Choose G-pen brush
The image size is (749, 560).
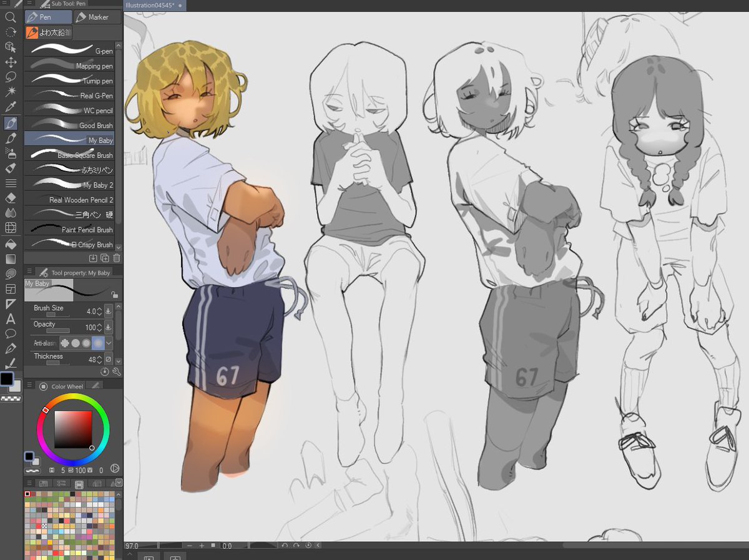(69, 49)
